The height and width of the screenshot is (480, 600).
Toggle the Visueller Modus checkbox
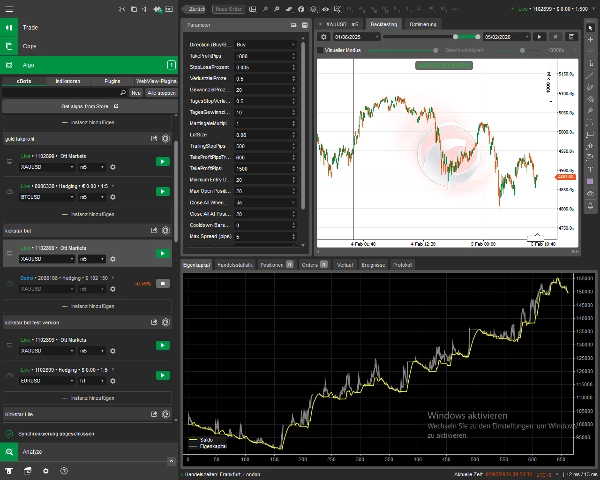[320, 49]
